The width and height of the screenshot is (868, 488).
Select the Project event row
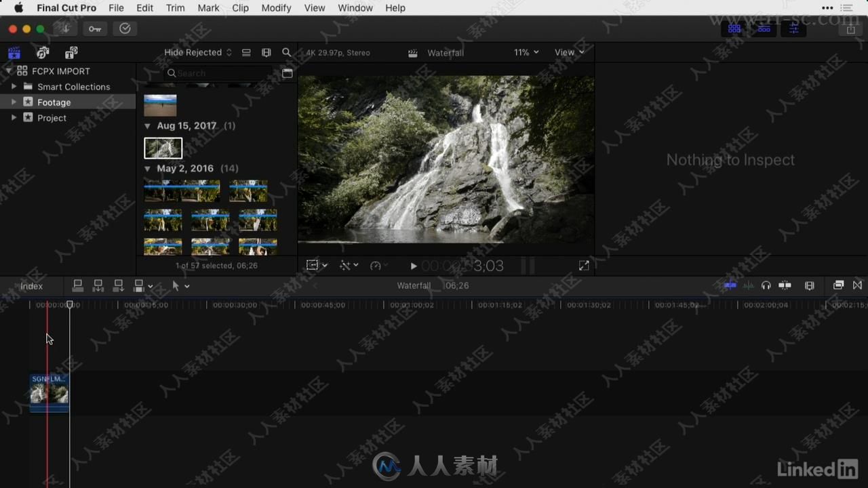[68, 118]
